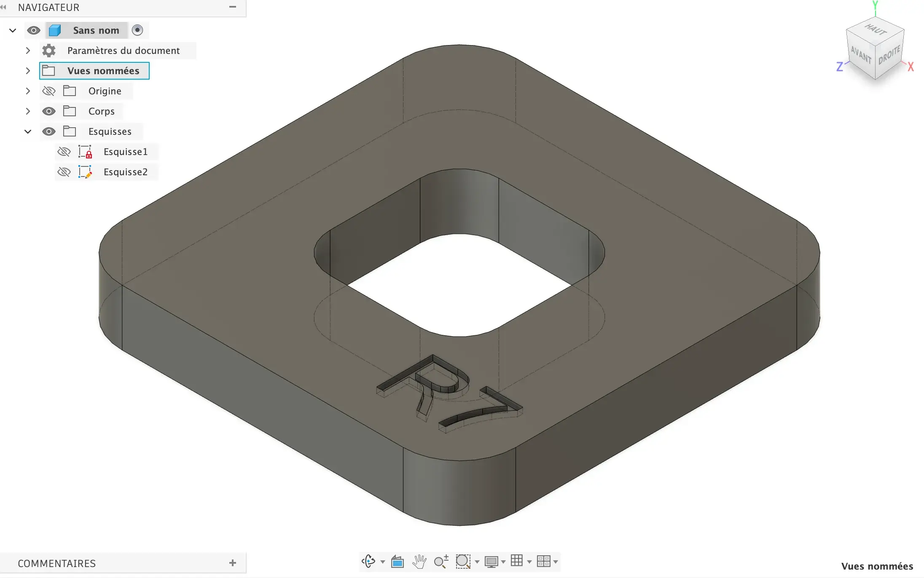The image size is (924, 578).
Task: Select the Origine tree item
Action: (x=105, y=91)
